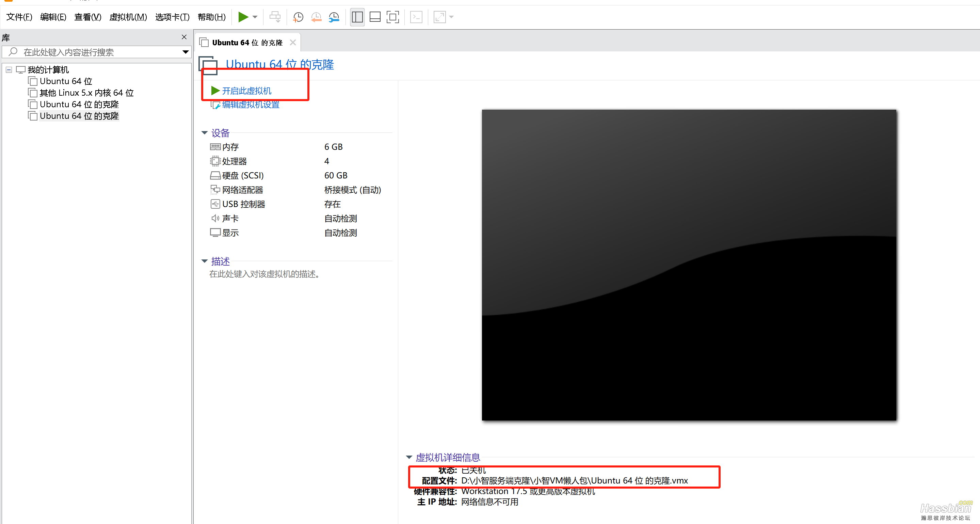Select the first Ubuntu 64 位 的克隆 entry

(x=79, y=104)
